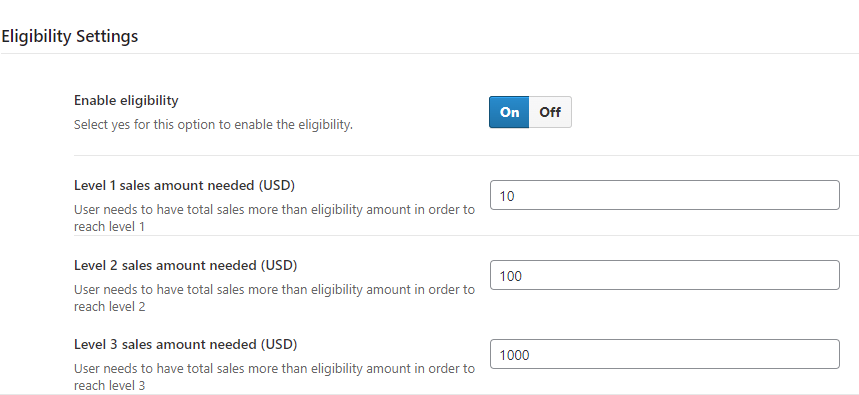Click the value 1000 in the Level 3 field
The height and width of the screenshot is (395, 859).
click(x=514, y=356)
